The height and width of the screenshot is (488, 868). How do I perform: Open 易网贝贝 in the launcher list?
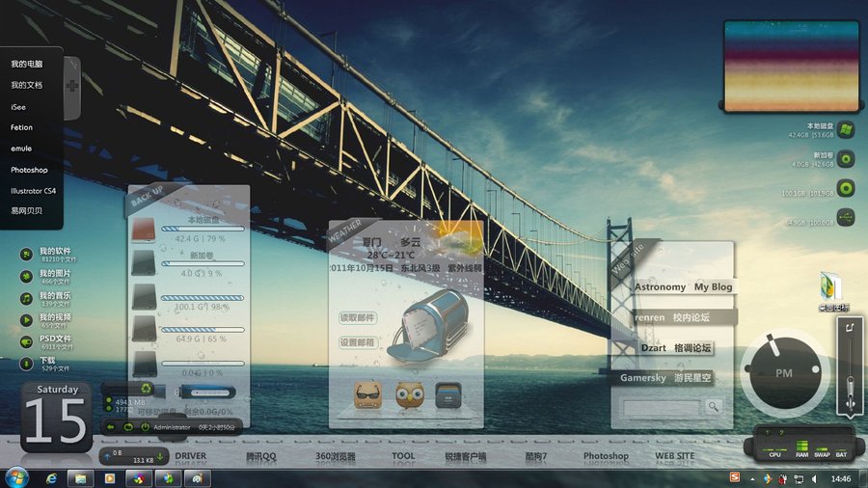(27, 211)
